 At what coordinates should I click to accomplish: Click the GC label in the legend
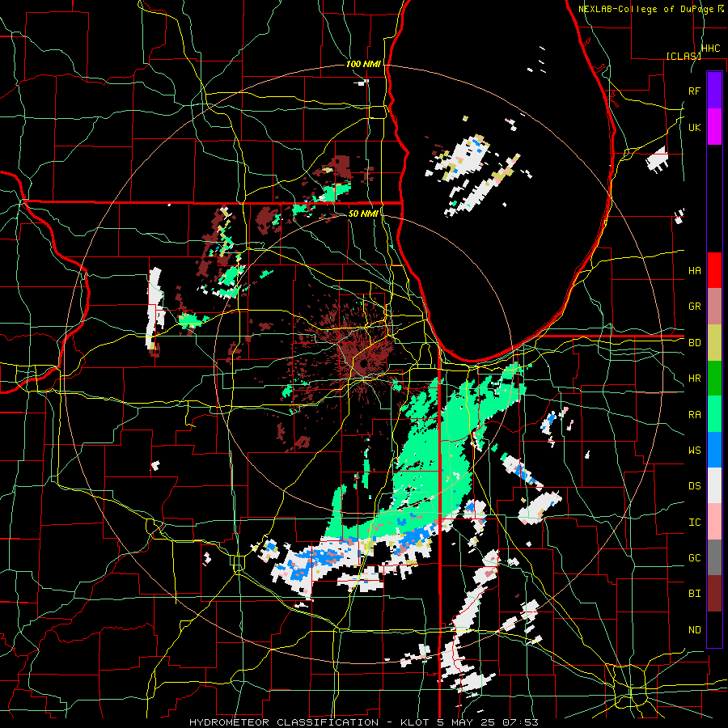(x=694, y=558)
